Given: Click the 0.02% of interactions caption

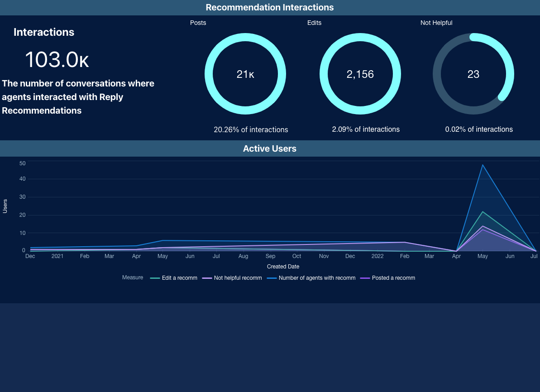Looking at the screenshot, I should (x=479, y=129).
